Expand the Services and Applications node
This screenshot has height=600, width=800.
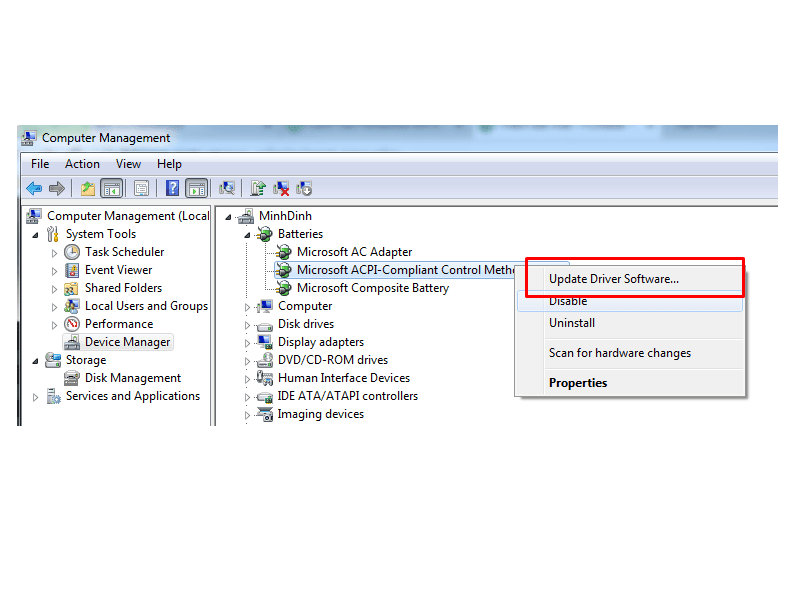(x=35, y=397)
